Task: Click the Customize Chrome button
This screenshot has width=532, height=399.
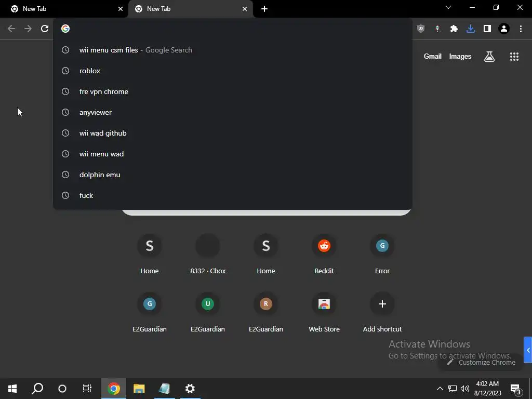Action: tap(482, 362)
